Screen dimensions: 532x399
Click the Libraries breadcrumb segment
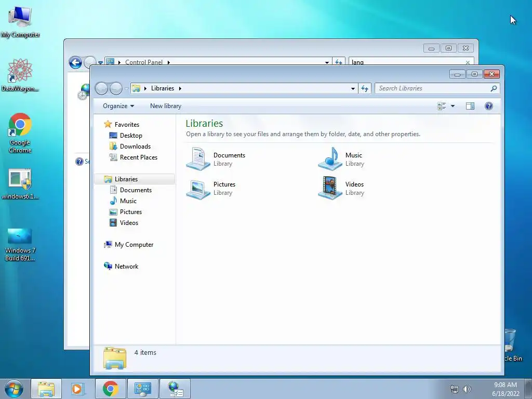click(163, 88)
